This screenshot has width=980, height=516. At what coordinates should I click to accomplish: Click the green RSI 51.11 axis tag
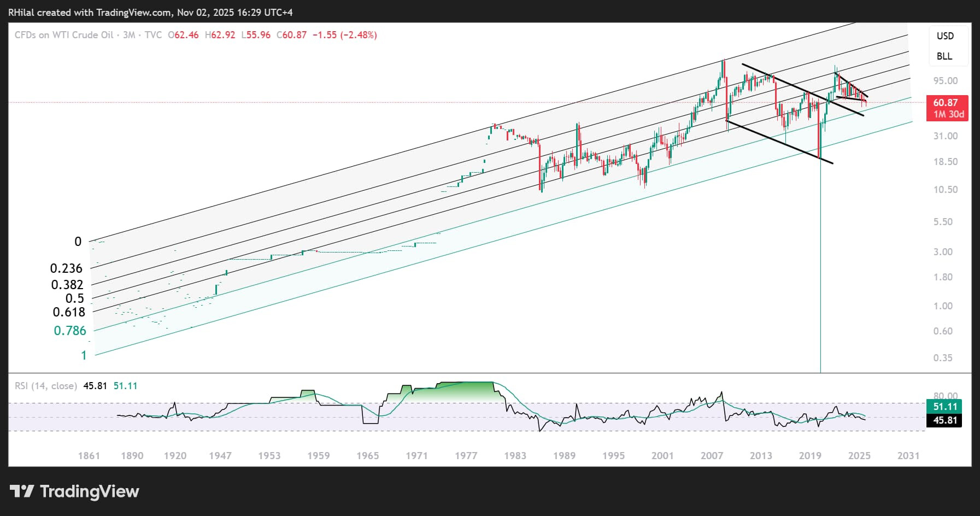pyautogui.click(x=945, y=407)
